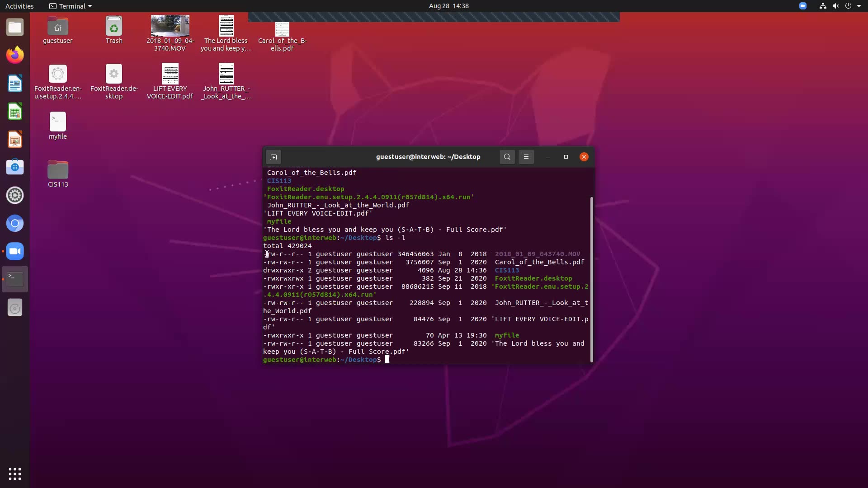Toggle the network indicator in the top bar
This screenshot has height=488, width=868.
pos(821,6)
